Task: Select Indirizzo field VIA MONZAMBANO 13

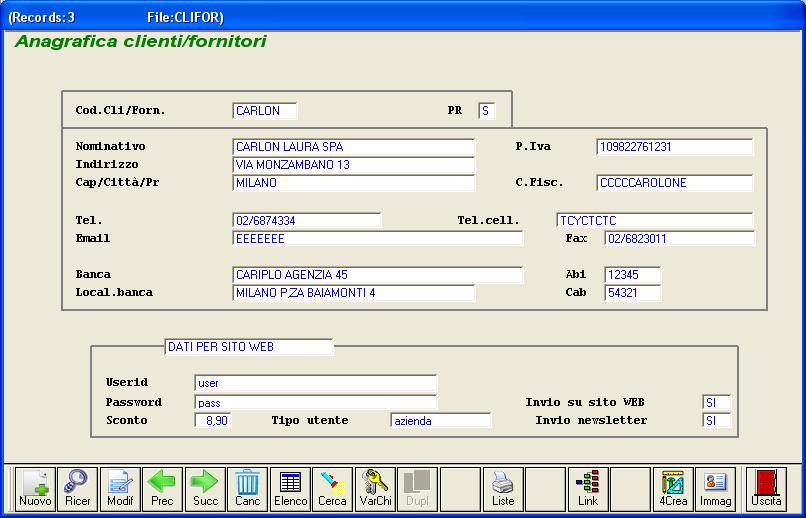Action: point(354,165)
